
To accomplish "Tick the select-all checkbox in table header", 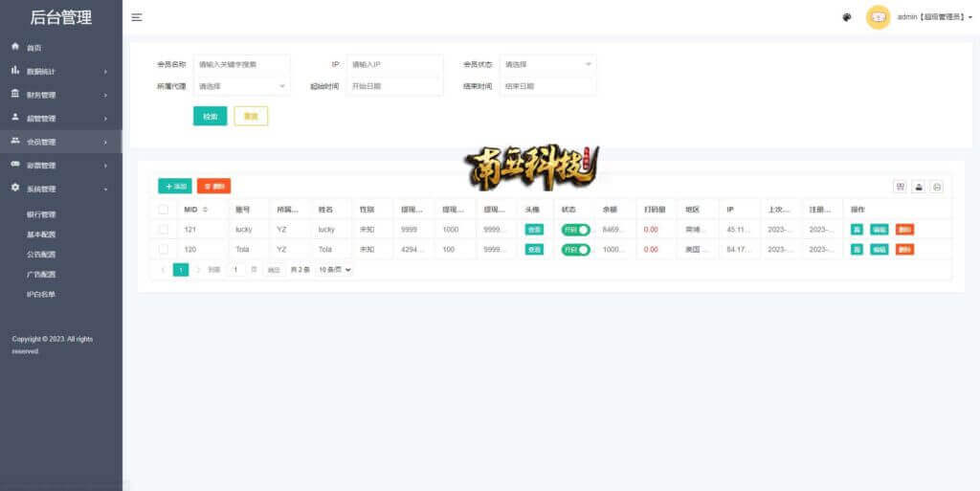I will click(x=163, y=210).
